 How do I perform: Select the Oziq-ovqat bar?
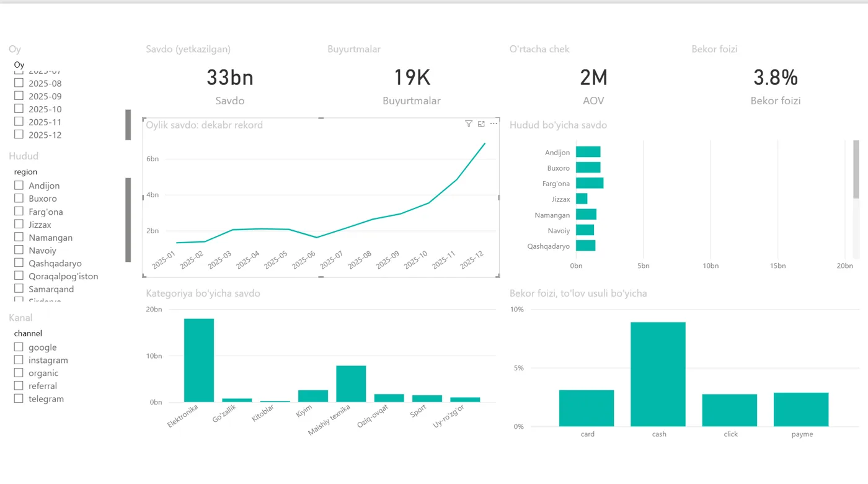[x=389, y=398]
